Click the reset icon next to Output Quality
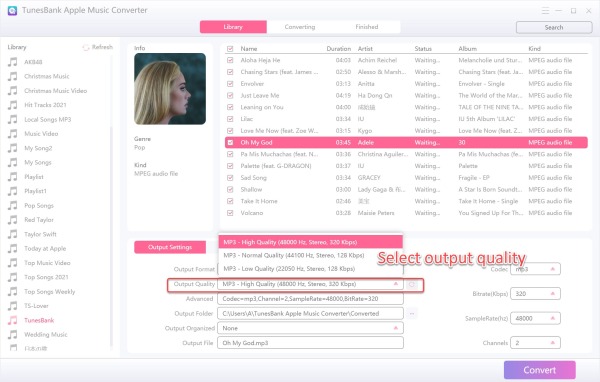Screen dimensions: 600x382 [412, 284]
